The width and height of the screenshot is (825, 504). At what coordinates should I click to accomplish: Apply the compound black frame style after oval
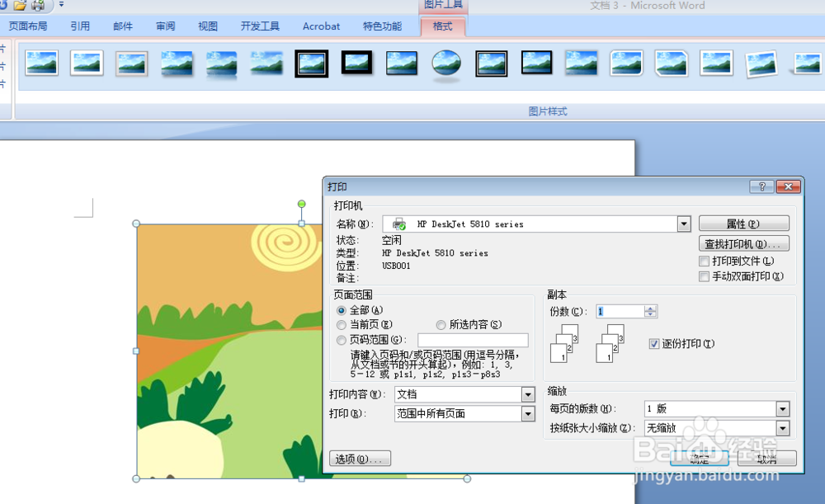click(x=492, y=64)
